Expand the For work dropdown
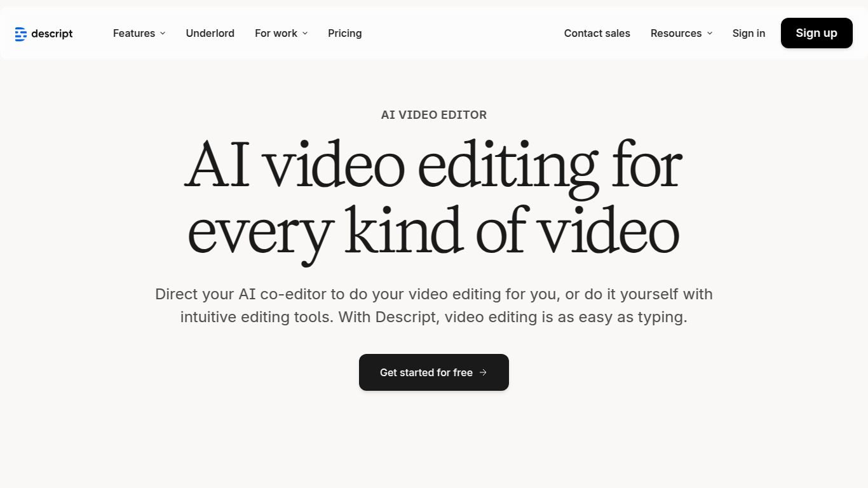Viewport: 868px width, 488px height. 276,33
